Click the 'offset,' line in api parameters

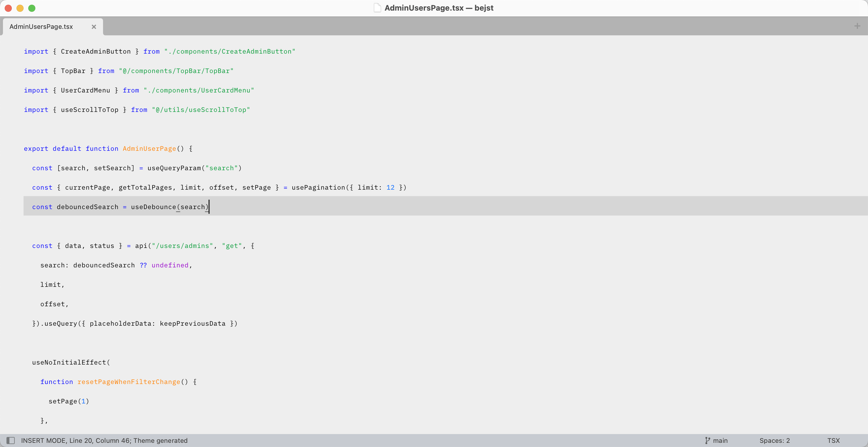(x=54, y=304)
